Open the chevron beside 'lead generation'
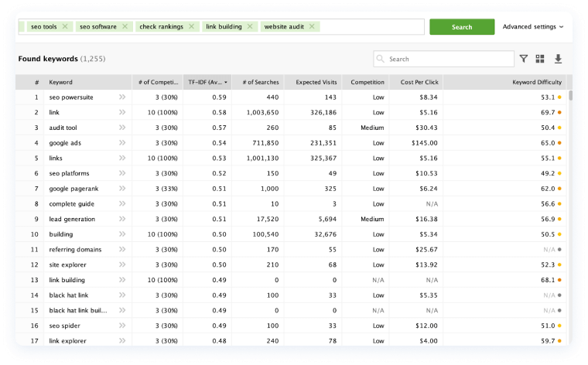This screenshot has width=588, height=365. click(x=122, y=219)
